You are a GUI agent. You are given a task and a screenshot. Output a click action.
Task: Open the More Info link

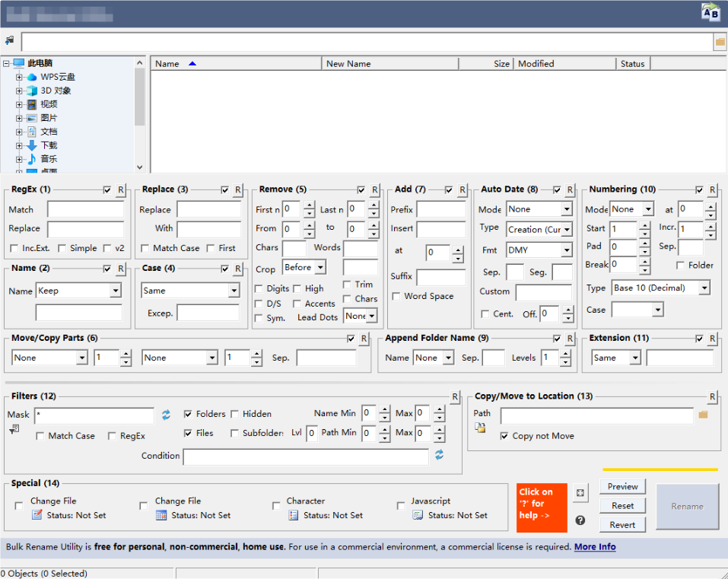[x=595, y=547]
